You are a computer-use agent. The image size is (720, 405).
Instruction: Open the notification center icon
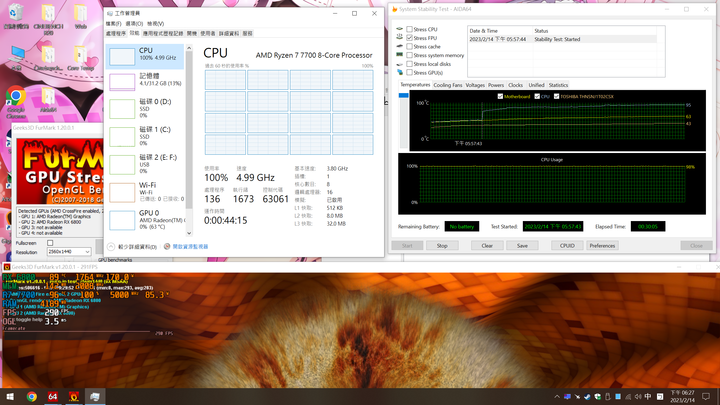(706, 397)
